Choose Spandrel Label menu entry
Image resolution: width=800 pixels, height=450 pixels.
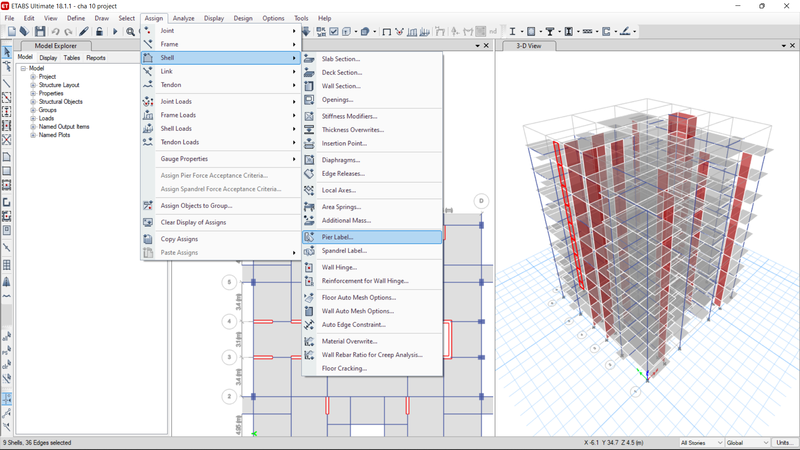pyautogui.click(x=372, y=251)
